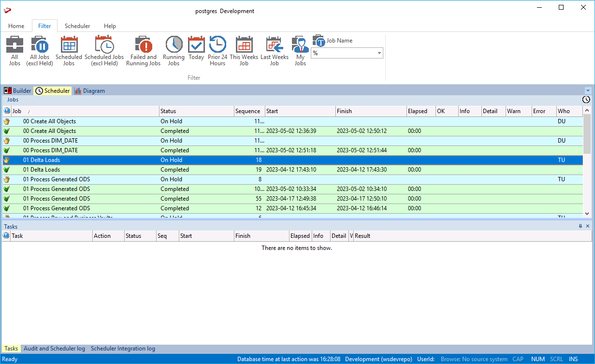Open the Job Name dropdown
Viewport: 595px width, 364px height.
click(x=379, y=53)
